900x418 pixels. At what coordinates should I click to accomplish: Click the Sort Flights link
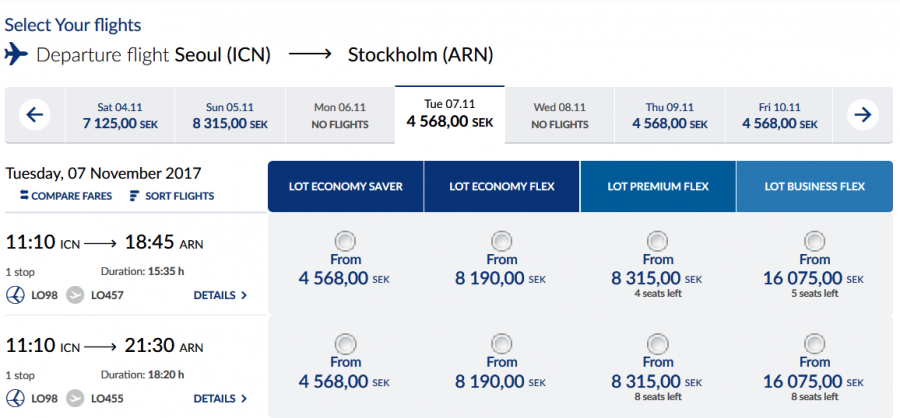[179, 196]
